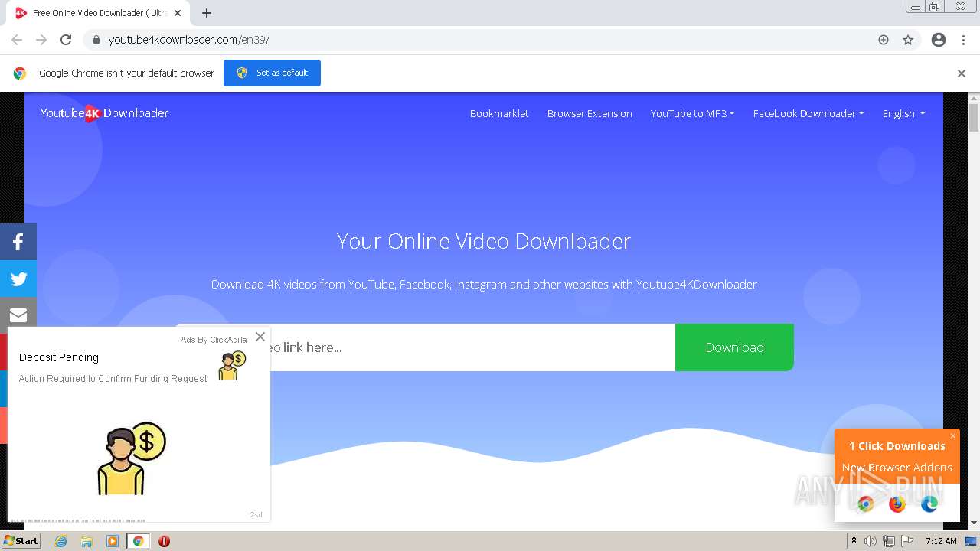Open the Windows Start menu
This screenshot has width=980, height=551.
click(21, 541)
